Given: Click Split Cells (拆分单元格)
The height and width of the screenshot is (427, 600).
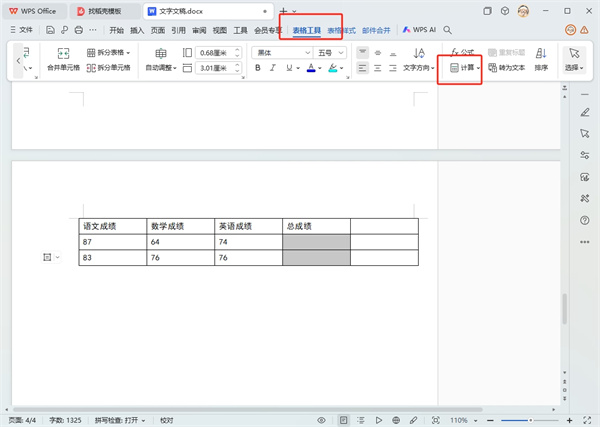Looking at the screenshot, I should tap(109, 68).
